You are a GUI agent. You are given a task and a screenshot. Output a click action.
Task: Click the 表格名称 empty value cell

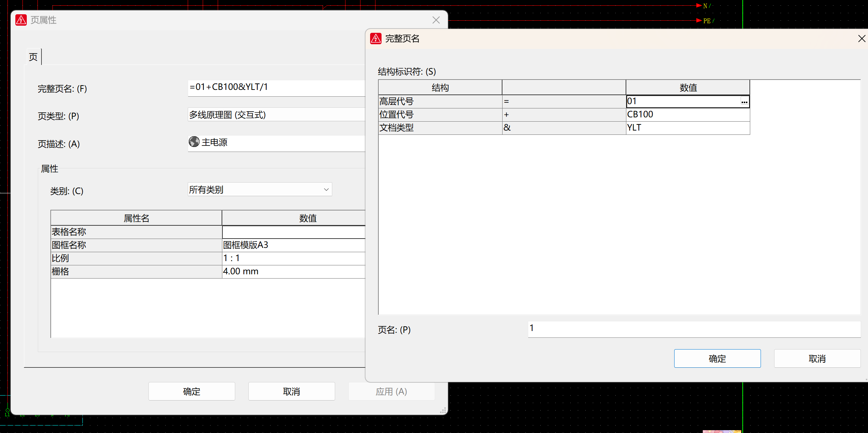[293, 232]
